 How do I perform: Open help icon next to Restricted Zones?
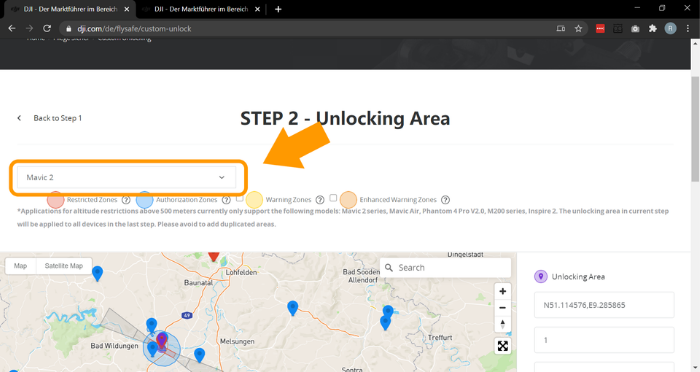coord(126,200)
